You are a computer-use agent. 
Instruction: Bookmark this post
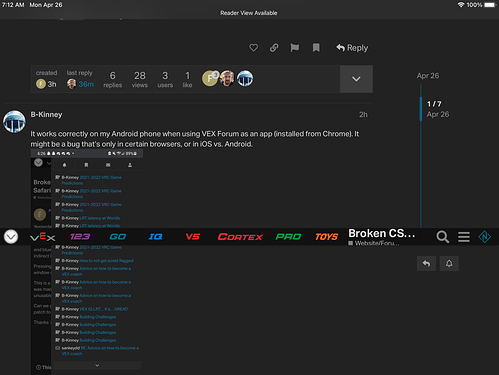[x=316, y=48]
